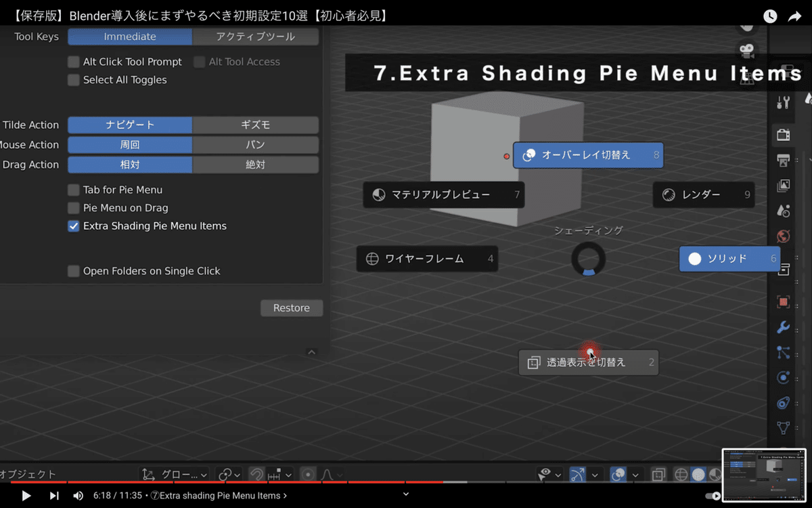Click the Watch later clock icon
The height and width of the screenshot is (508, 812).
tap(770, 16)
